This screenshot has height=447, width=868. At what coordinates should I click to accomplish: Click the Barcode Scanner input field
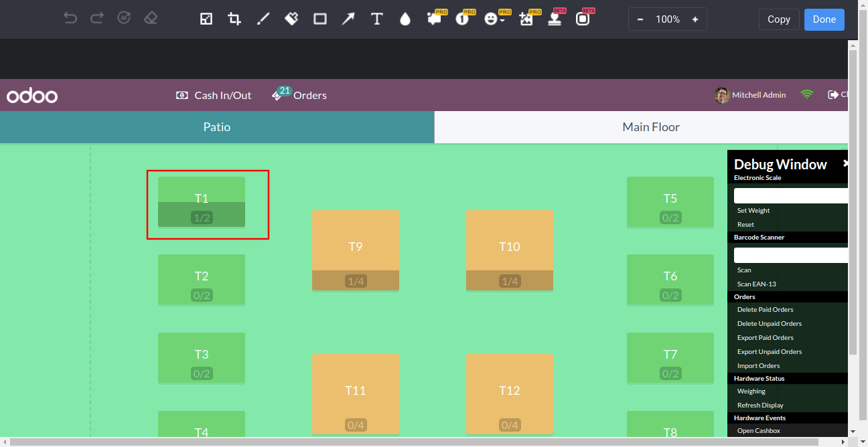791,255
